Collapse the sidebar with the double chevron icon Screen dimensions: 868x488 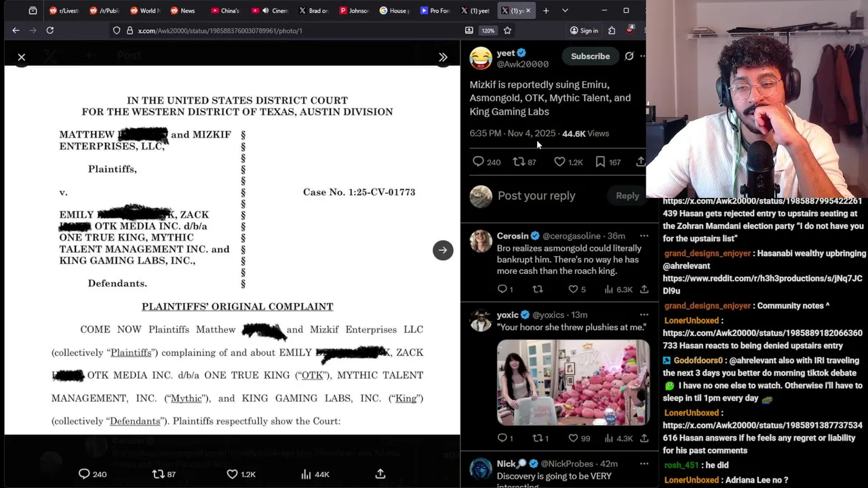click(443, 58)
